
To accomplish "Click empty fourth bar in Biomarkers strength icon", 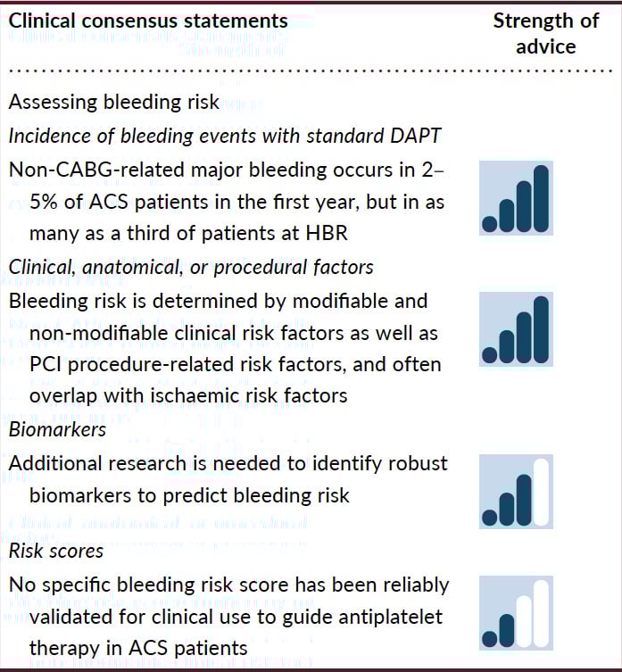I will coord(542,490).
